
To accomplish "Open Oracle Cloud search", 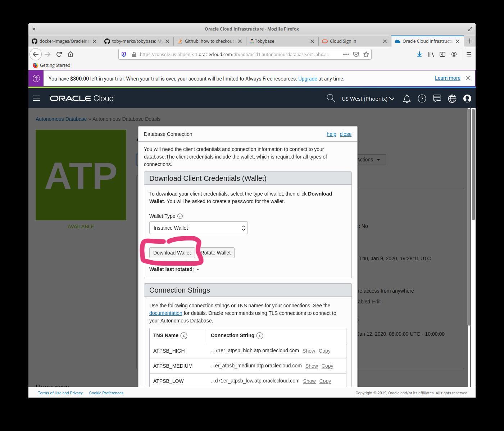I will (331, 98).
